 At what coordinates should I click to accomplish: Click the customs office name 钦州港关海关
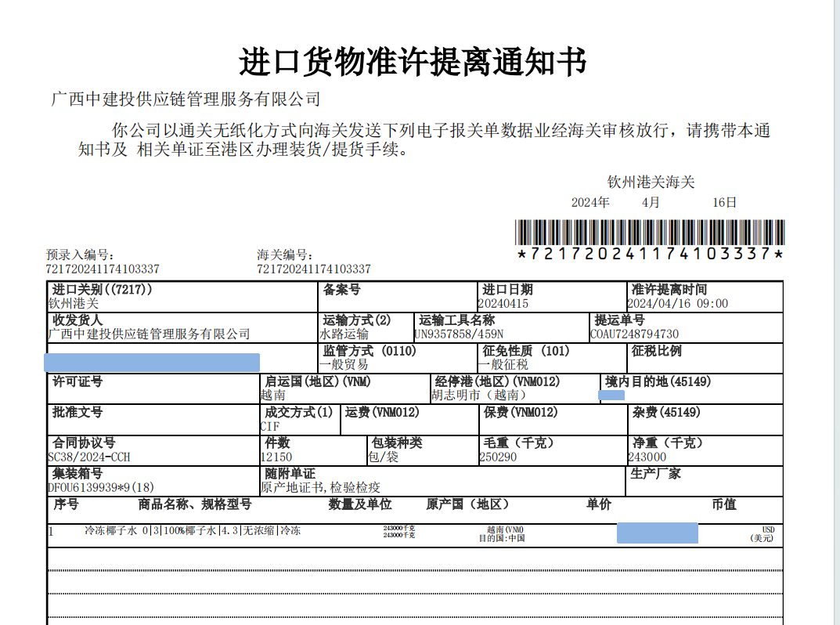[x=651, y=182]
